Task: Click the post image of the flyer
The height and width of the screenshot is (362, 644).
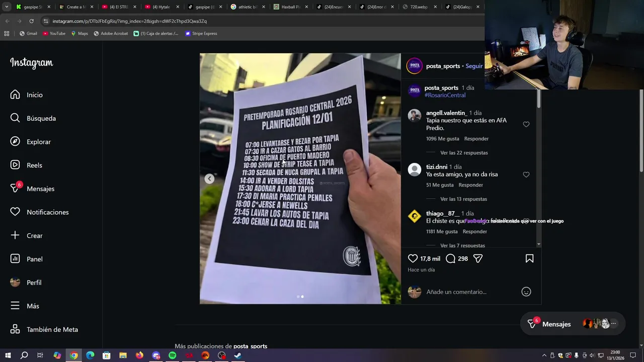Action: [300, 178]
